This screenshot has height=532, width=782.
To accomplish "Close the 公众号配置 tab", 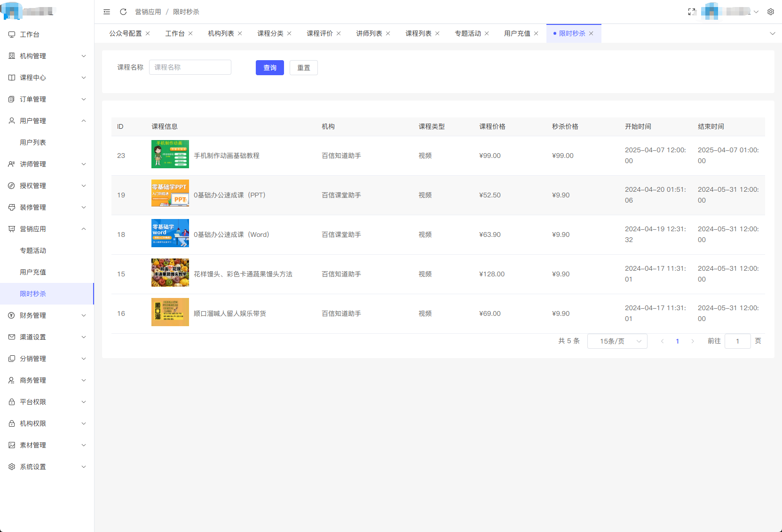I will (148, 33).
